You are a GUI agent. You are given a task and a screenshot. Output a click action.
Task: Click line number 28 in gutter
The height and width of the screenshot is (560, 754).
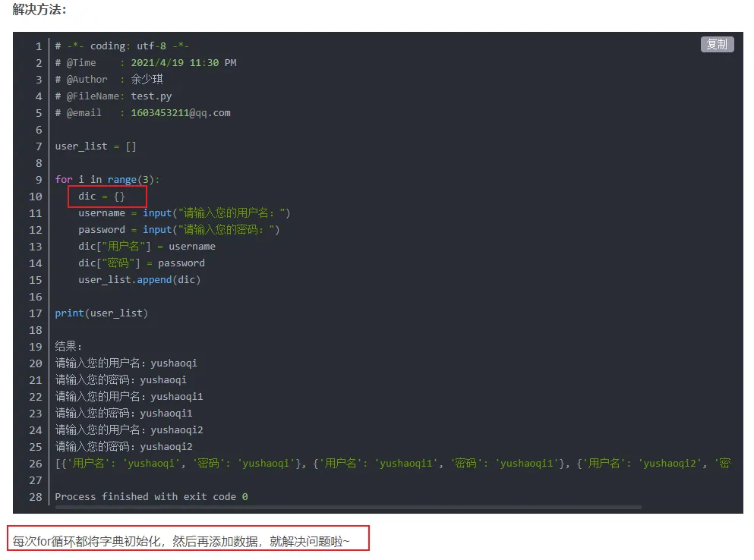(36, 496)
